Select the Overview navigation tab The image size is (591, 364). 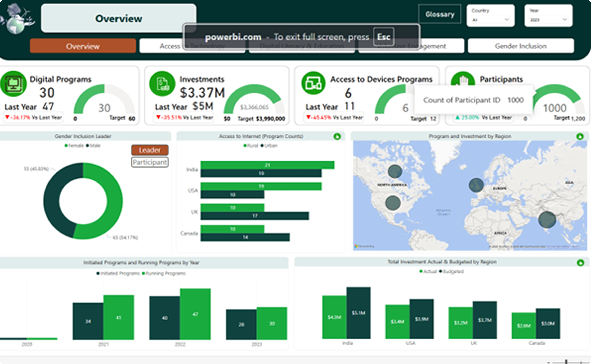tap(83, 46)
